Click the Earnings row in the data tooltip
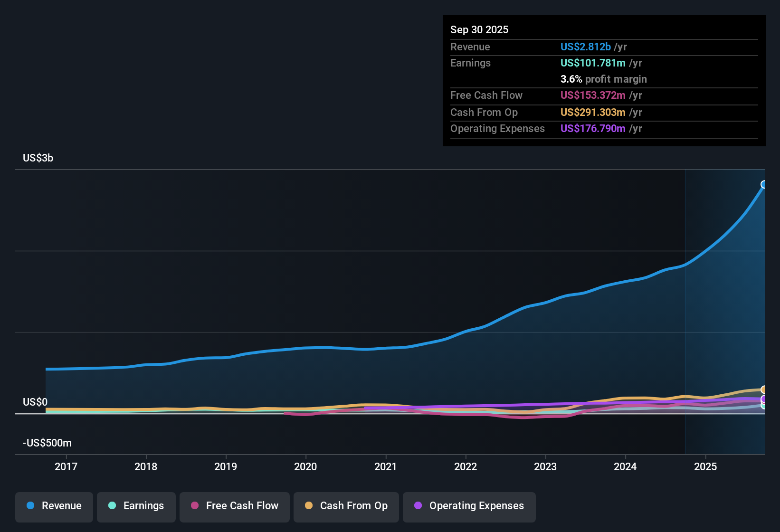 [470, 63]
